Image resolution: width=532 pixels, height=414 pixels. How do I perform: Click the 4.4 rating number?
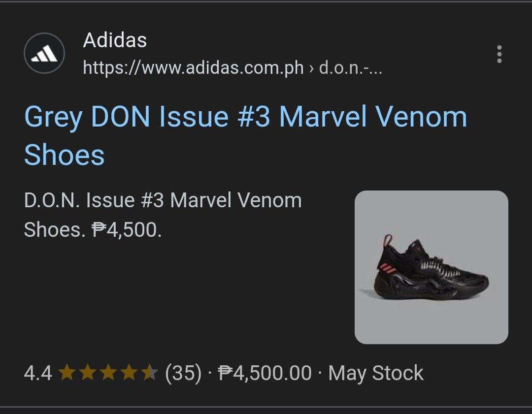click(38, 373)
